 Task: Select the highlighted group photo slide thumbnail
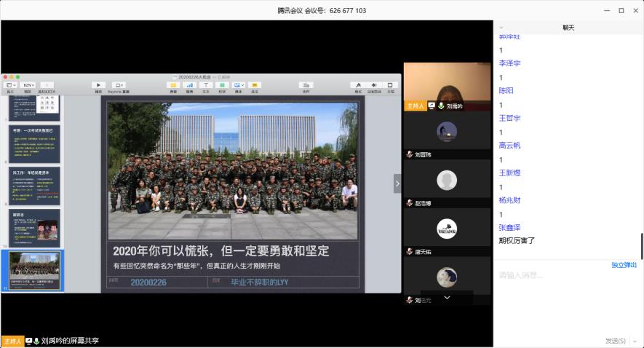tap(35, 269)
